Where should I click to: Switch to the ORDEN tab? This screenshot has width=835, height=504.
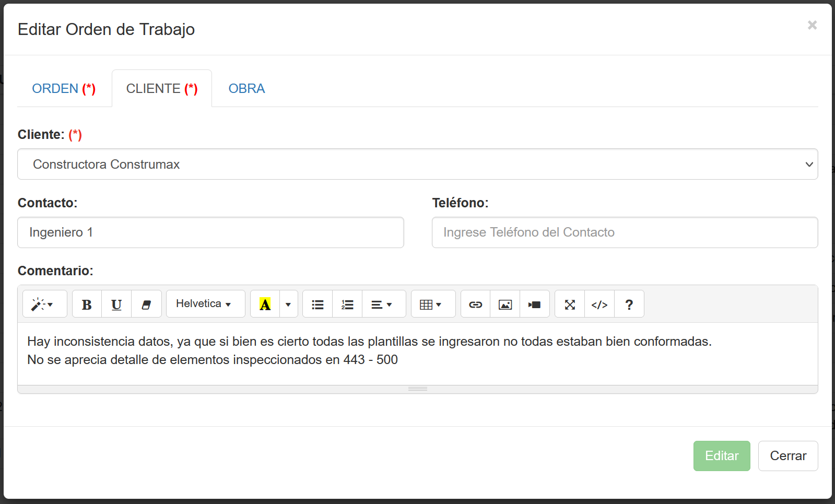pyautogui.click(x=64, y=89)
